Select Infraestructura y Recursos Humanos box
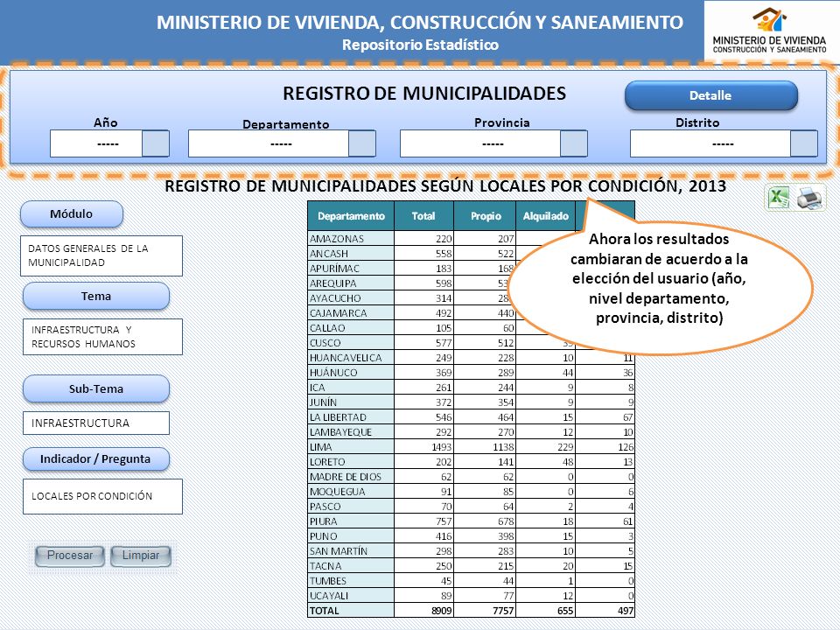Screen dimensions: 840x630 pos(103,337)
